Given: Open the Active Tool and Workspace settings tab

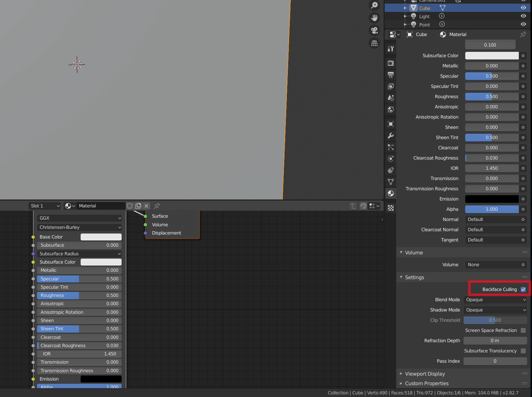Looking at the screenshot, I should (x=391, y=49).
